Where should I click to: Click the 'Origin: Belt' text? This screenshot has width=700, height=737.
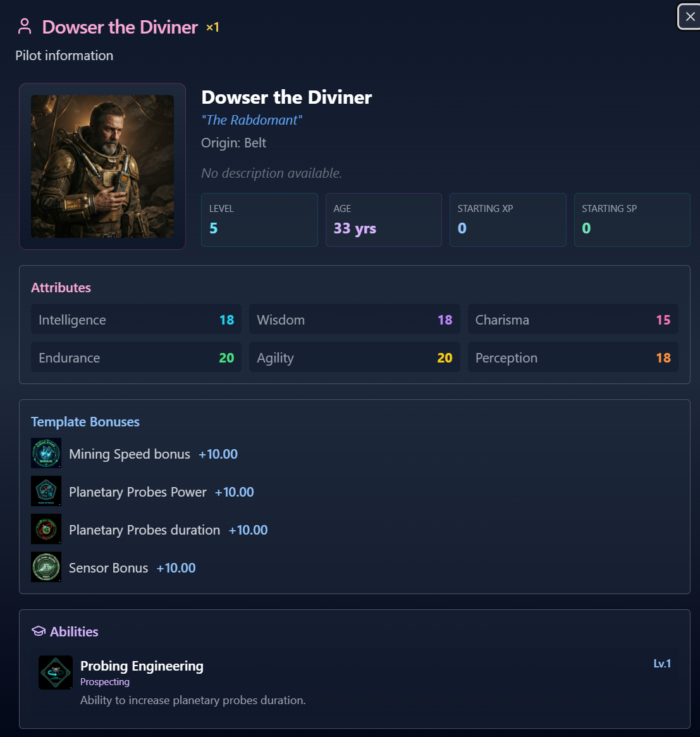[x=233, y=143]
